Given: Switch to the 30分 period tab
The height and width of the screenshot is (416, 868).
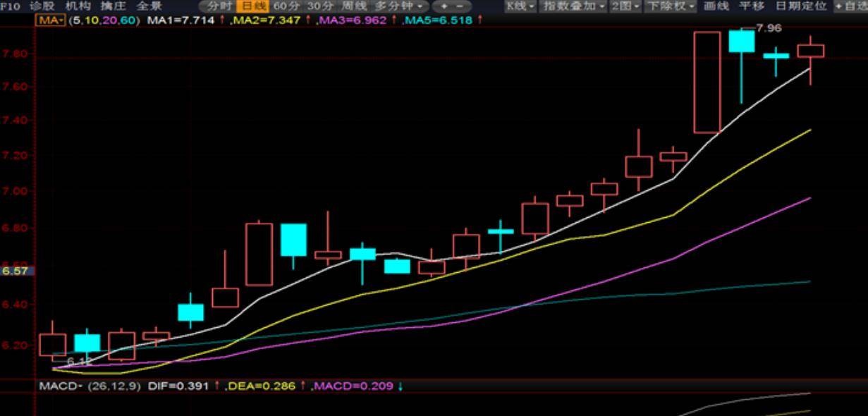Looking at the screenshot, I should click(320, 6).
